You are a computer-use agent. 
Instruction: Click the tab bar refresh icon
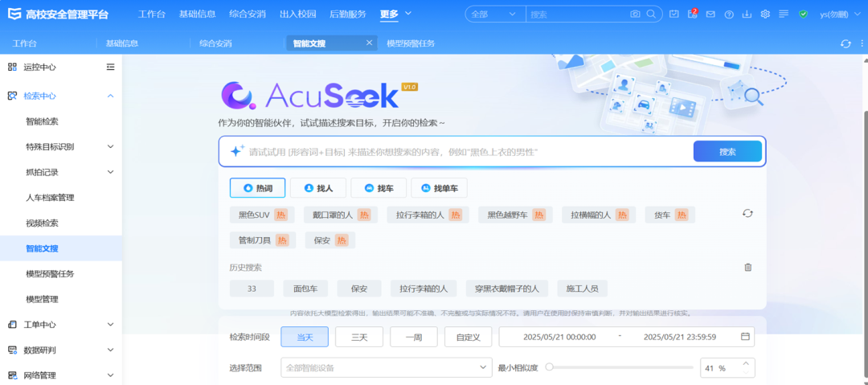point(845,43)
